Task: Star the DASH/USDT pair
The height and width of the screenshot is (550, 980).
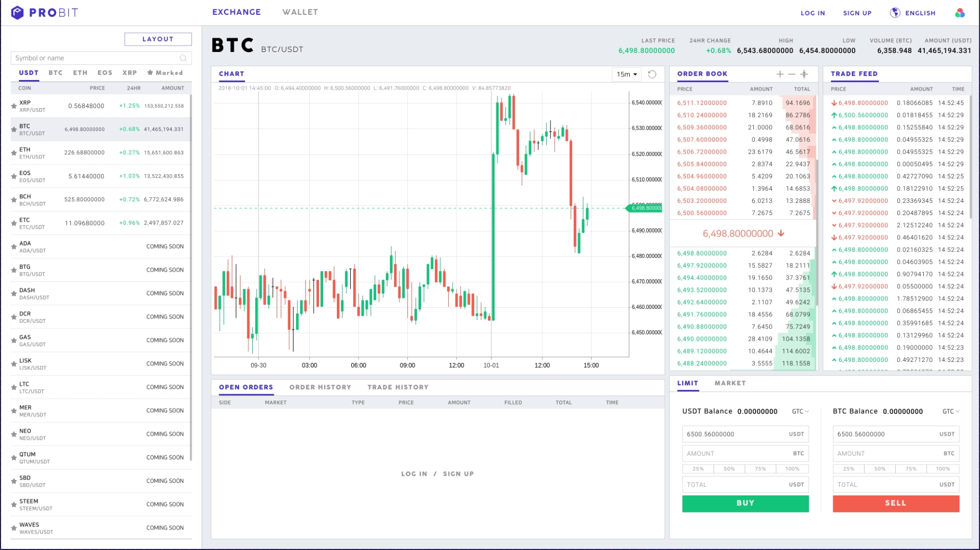Action: point(14,294)
